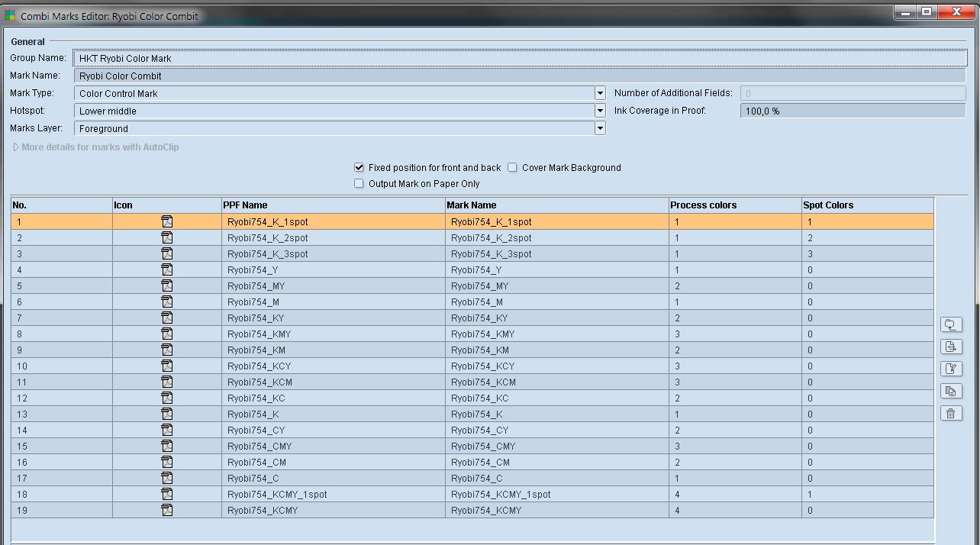This screenshot has height=545, width=980.
Task: Click the PDF icon in row Ryobi754_Y
Action: tap(167, 269)
